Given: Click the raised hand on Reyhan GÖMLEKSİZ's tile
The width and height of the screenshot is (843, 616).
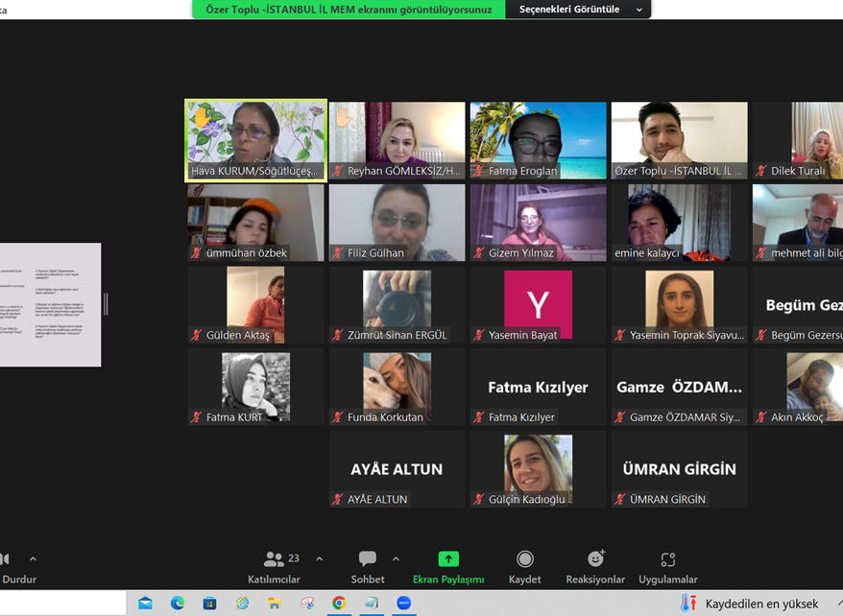Looking at the screenshot, I should pyautogui.click(x=343, y=117).
